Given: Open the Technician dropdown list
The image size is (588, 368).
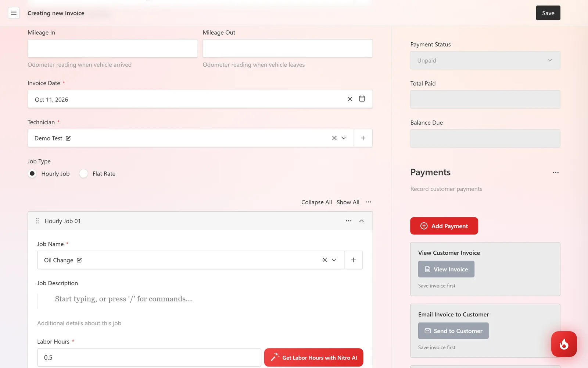Looking at the screenshot, I should point(344,138).
